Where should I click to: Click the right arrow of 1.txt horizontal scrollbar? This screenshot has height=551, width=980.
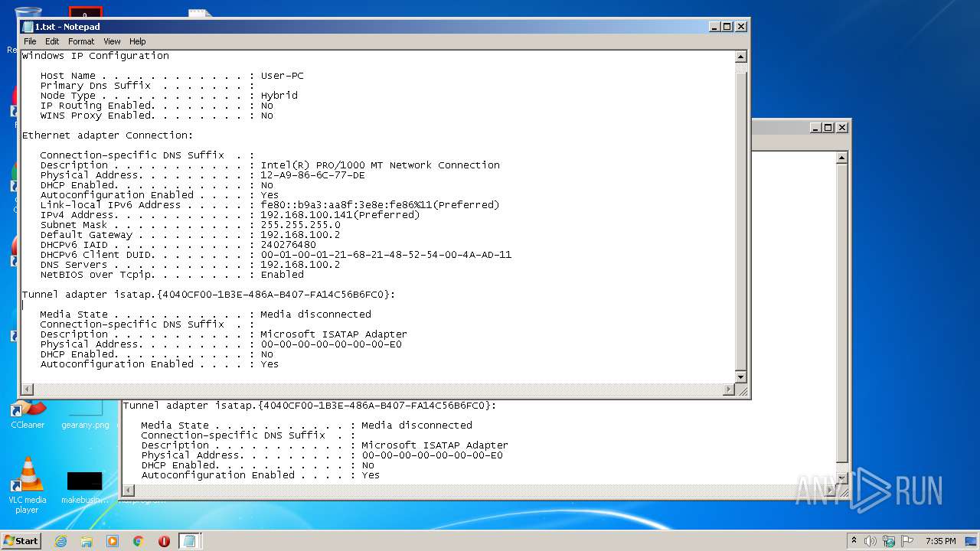[x=729, y=390]
